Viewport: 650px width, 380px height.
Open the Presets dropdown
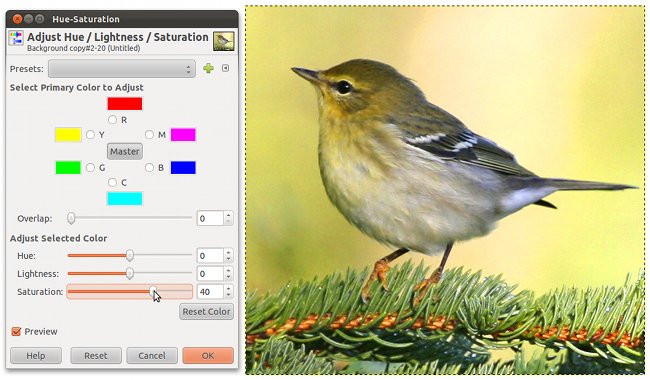(121, 69)
